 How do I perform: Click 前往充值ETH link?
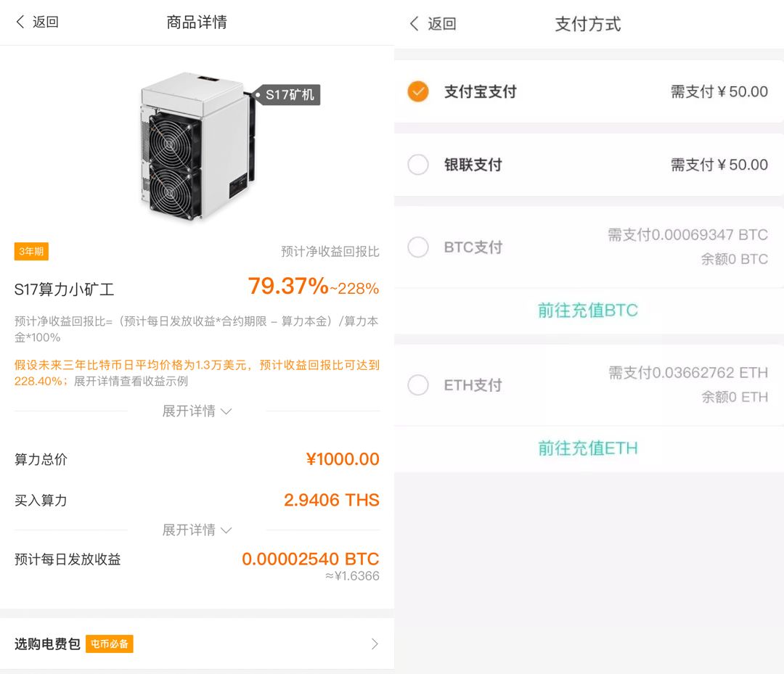coord(588,448)
